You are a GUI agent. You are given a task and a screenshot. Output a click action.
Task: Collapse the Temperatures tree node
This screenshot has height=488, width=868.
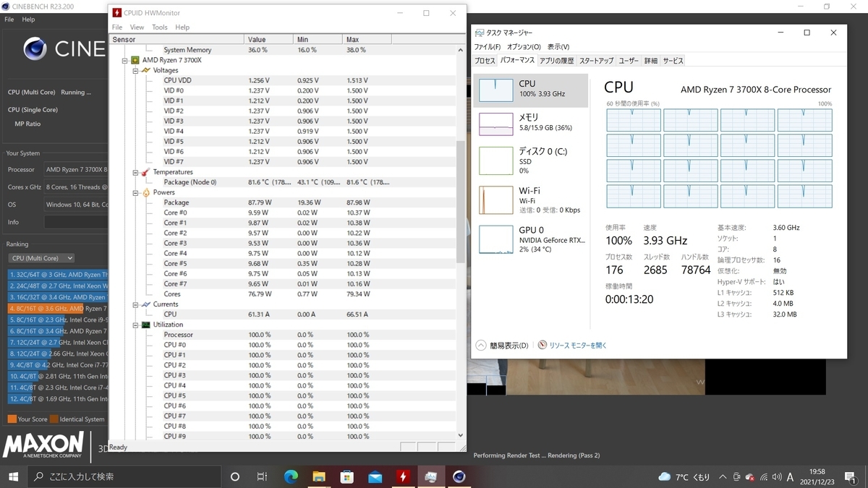tap(135, 172)
